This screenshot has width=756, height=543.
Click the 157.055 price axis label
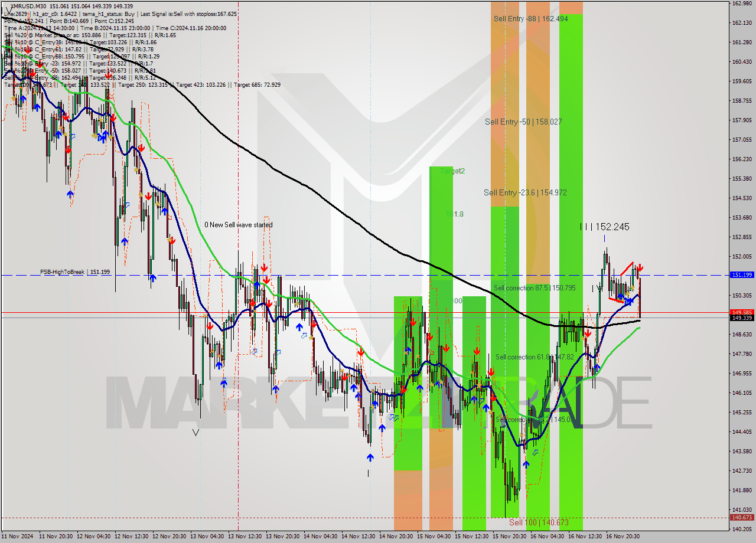point(742,140)
